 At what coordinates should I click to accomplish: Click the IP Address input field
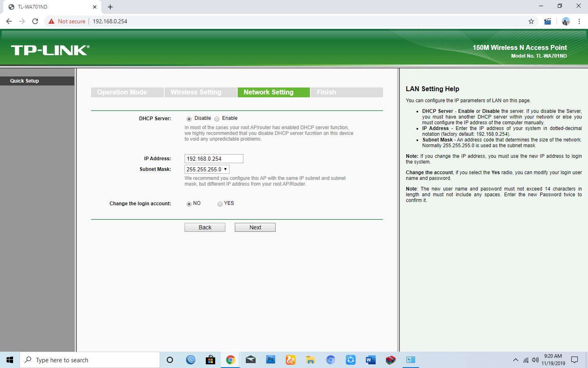[214, 159]
